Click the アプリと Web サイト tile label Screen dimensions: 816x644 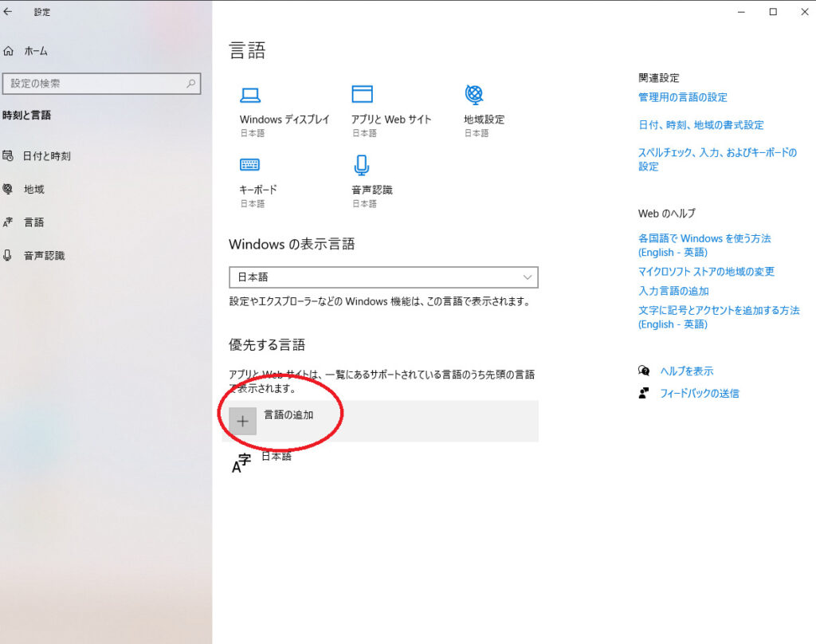point(391,120)
